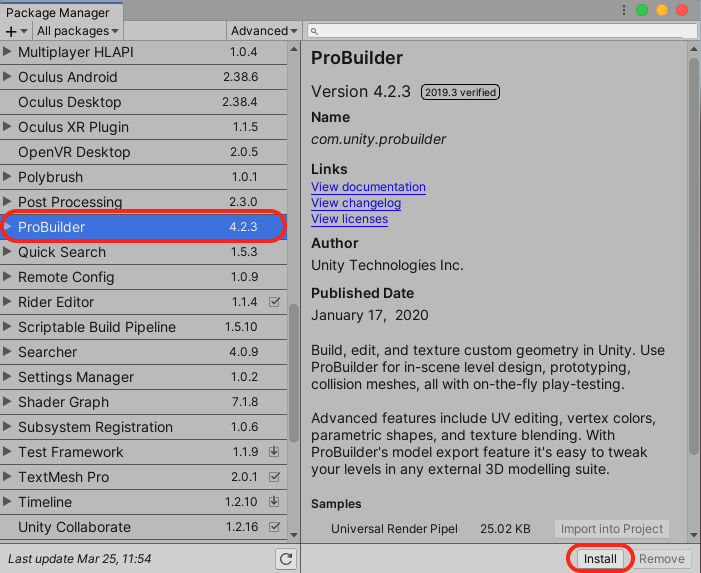Click the Unity Collaborate installed checkmark
The image size is (701, 573).
pyautogui.click(x=274, y=527)
